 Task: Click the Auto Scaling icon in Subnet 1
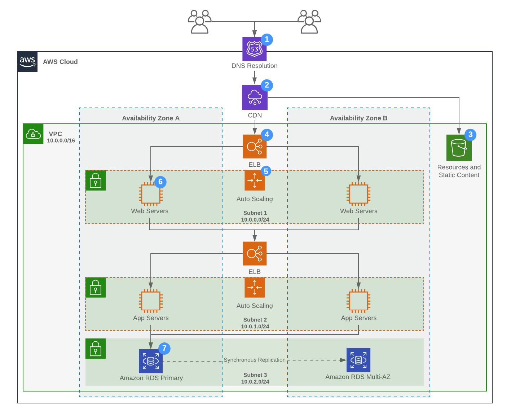(x=255, y=181)
